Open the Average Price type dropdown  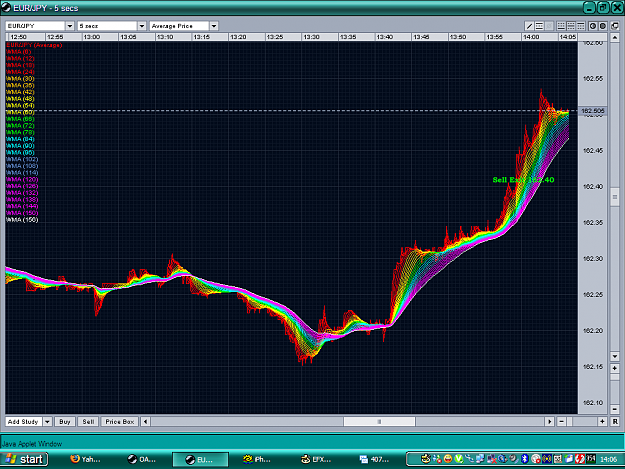click(x=214, y=26)
